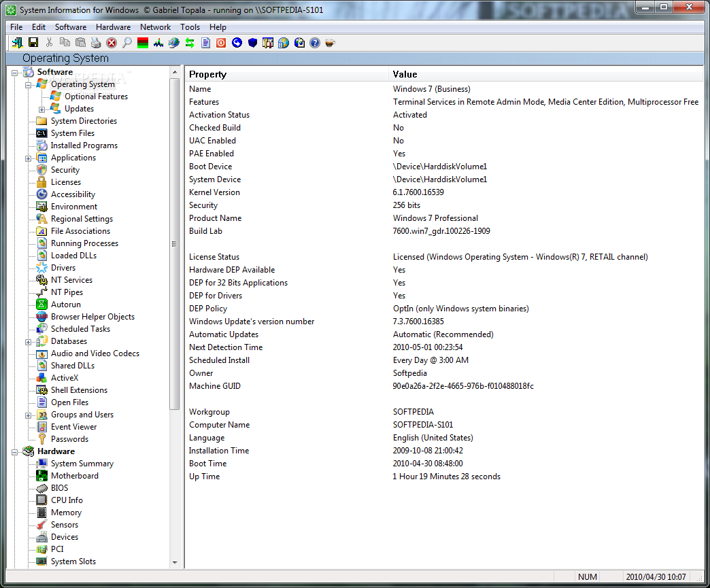
Task: Click the save report floppy disk icon
Action: pyautogui.click(x=33, y=42)
